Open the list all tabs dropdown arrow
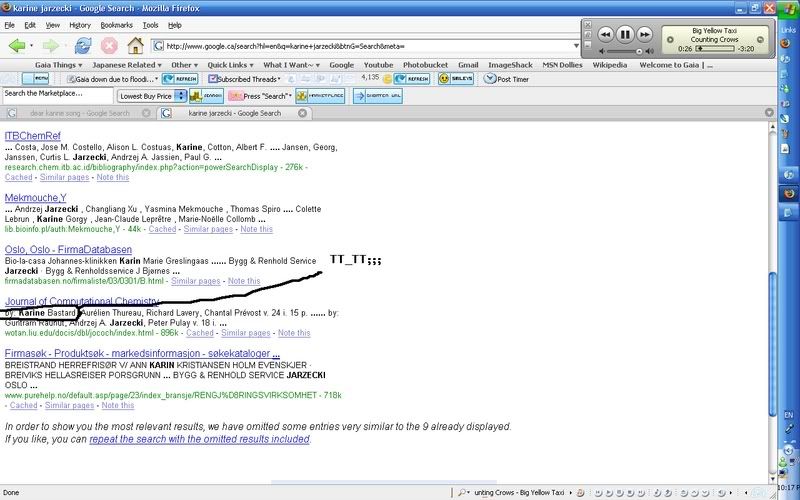Viewport: 800px width, 500px height. [x=769, y=113]
